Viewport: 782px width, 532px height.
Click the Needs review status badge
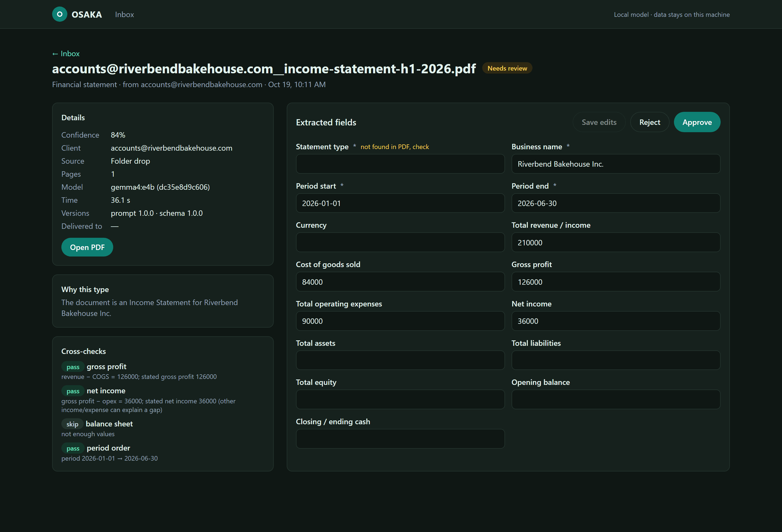point(507,68)
